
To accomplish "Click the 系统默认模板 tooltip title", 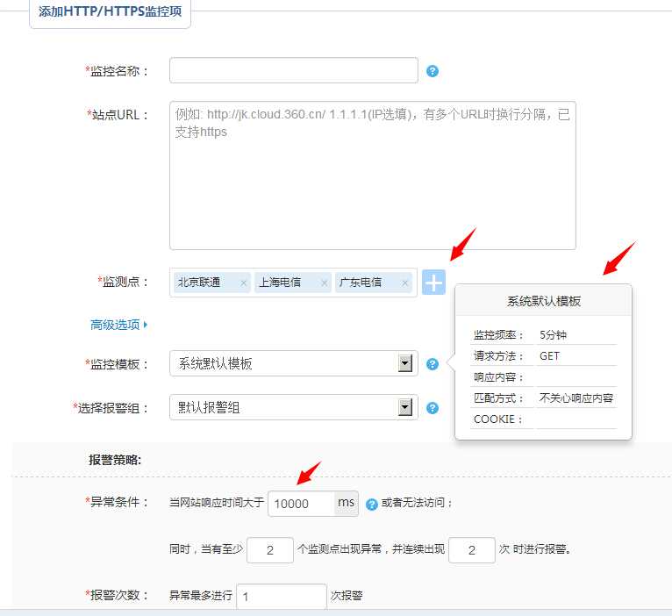I will point(543,301).
